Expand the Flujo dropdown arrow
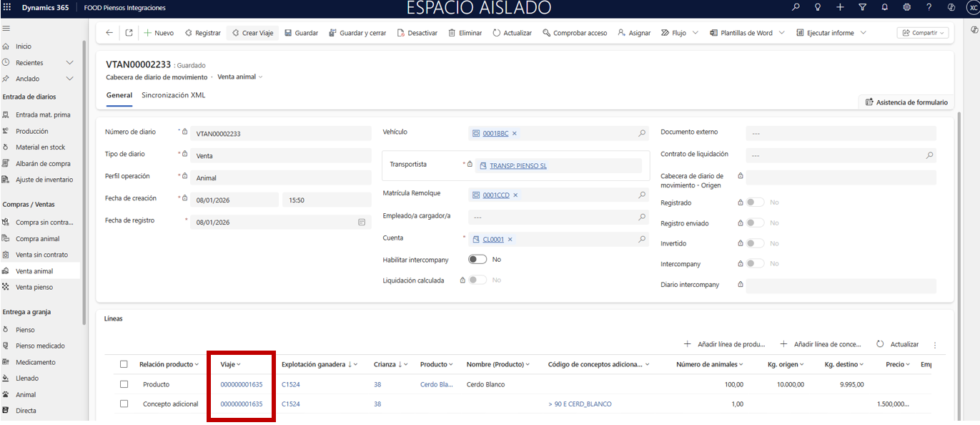Viewport: 980px width, 425px height. pyautogui.click(x=696, y=33)
